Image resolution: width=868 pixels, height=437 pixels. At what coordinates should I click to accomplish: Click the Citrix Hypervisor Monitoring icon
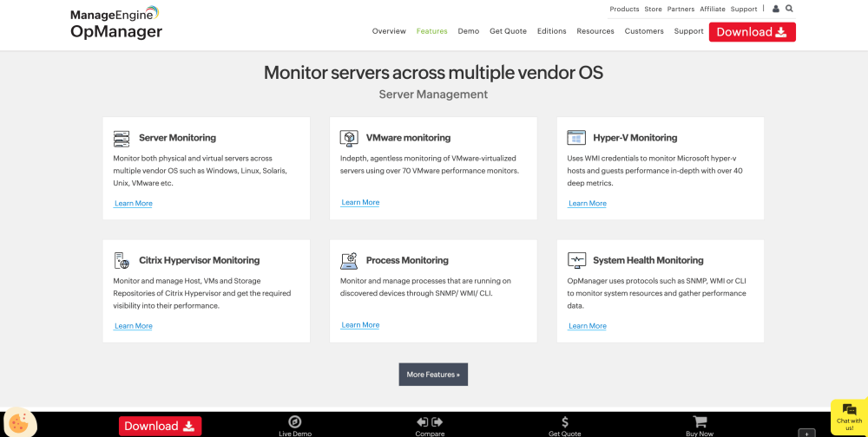coord(122,260)
